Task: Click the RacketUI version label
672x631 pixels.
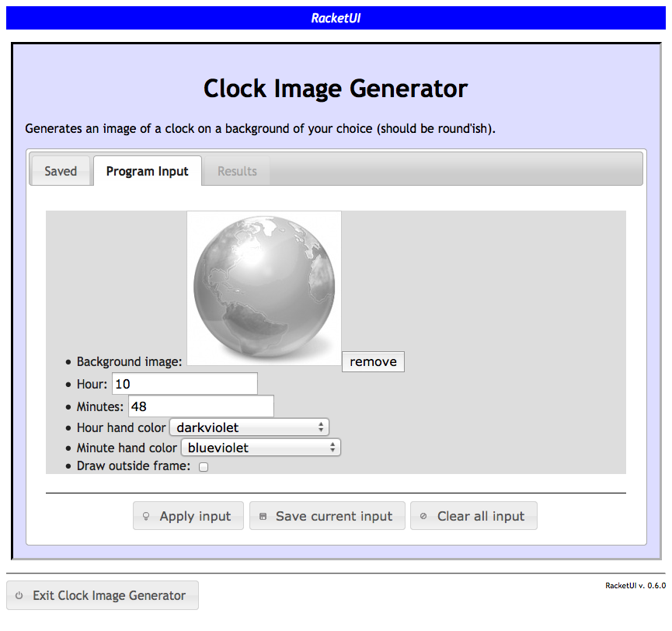Action: (635, 586)
